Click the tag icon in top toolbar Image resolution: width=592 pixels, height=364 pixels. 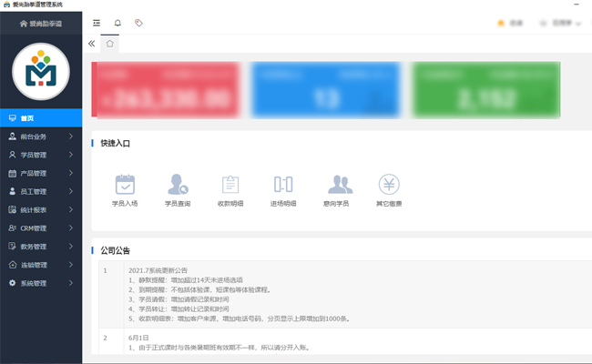(x=138, y=22)
